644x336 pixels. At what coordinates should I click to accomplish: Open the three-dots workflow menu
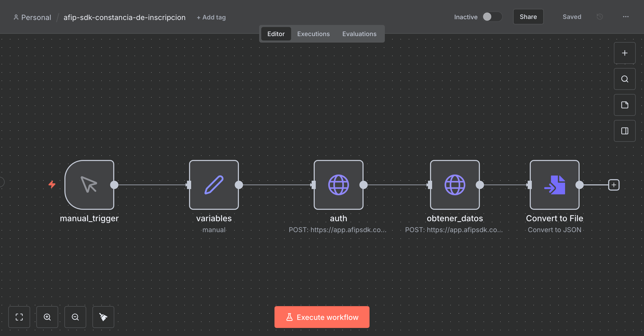click(626, 17)
